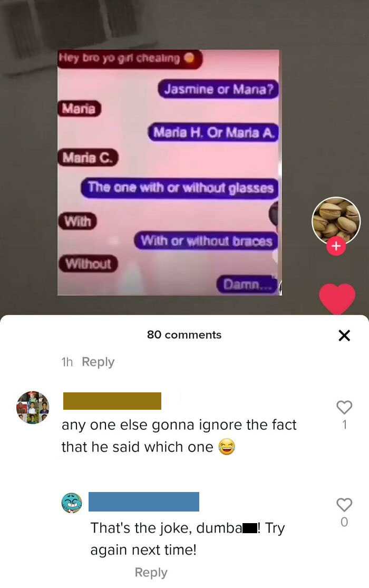The height and width of the screenshot is (588, 369).
Task: Select the 'any one else gonna ignore' comment text
Action: tap(179, 436)
